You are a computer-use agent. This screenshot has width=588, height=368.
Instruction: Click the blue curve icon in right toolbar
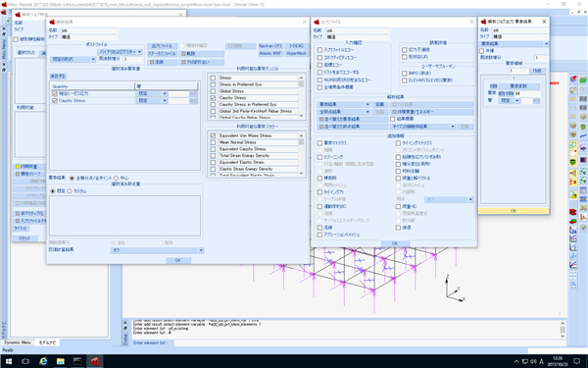pyautogui.click(x=583, y=136)
